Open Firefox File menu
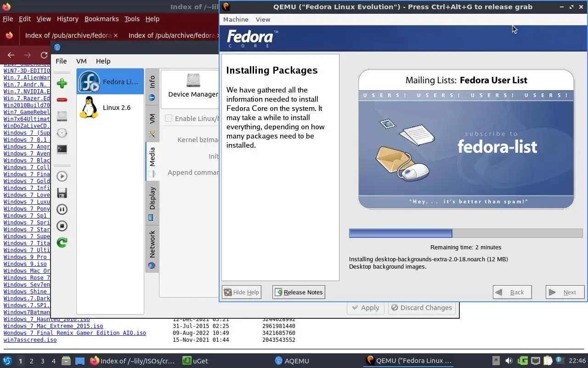The width and height of the screenshot is (588, 368). (8, 19)
